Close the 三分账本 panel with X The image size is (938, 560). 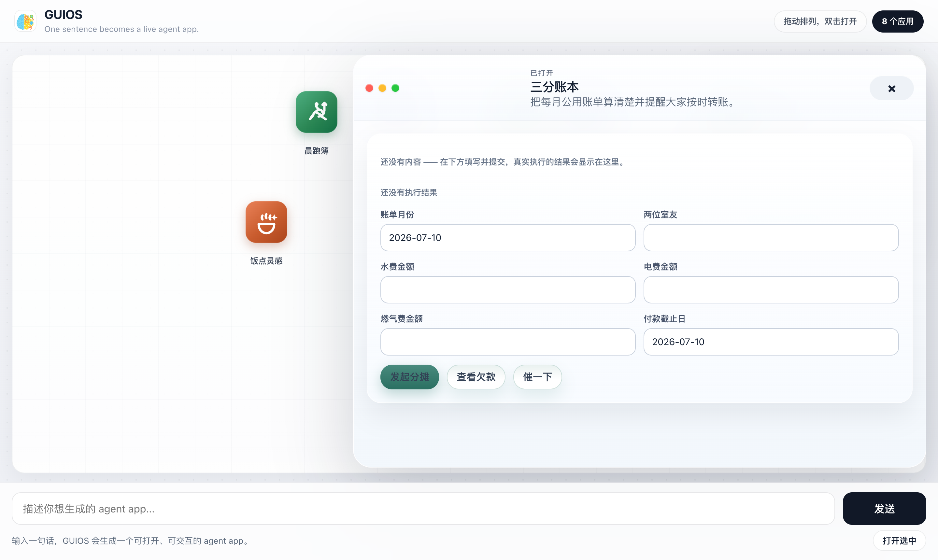(x=891, y=88)
